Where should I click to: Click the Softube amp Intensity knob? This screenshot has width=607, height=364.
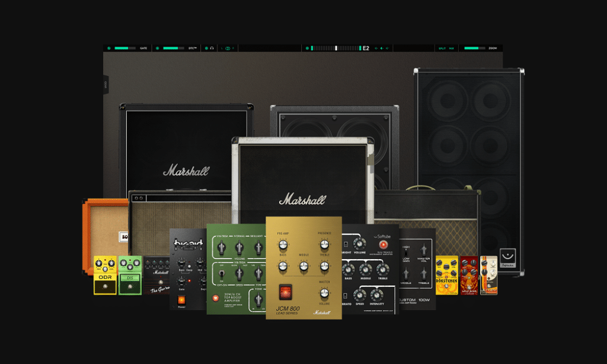(x=376, y=295)
